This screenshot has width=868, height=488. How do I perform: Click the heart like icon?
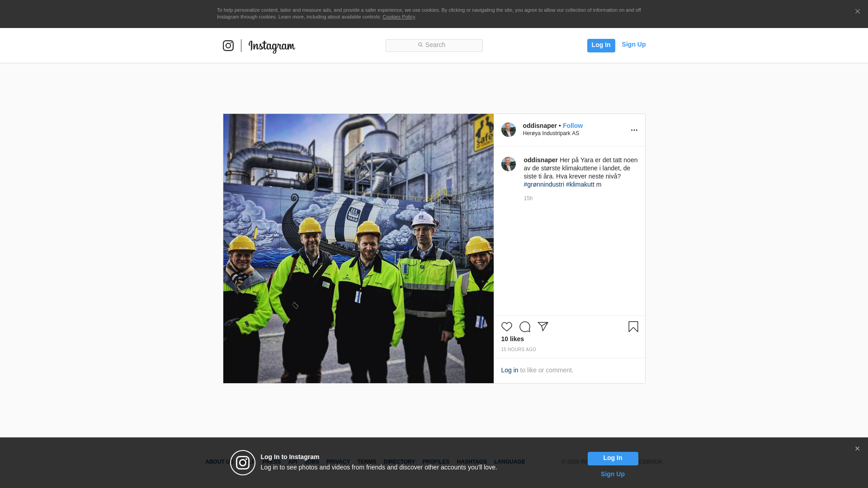pos(506,327)
